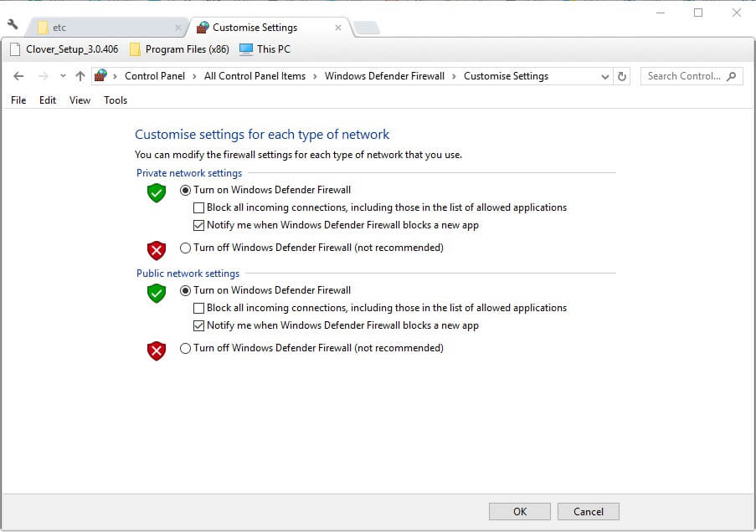The height and width of the screenshot is (532, 756).
Task: Click the red shield under Public network settings
Action: pos(157,350)
